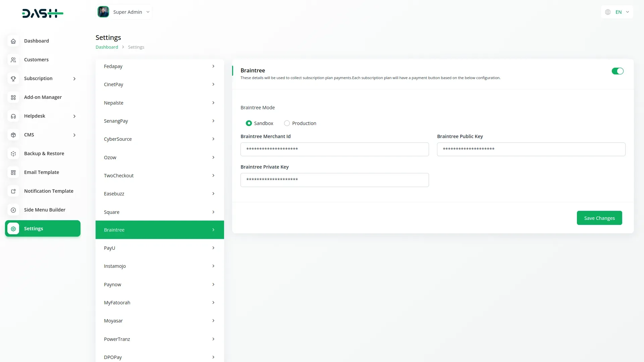Open Square payment settings tab
This screenshot has height=362, width=644.
(160, 212)
